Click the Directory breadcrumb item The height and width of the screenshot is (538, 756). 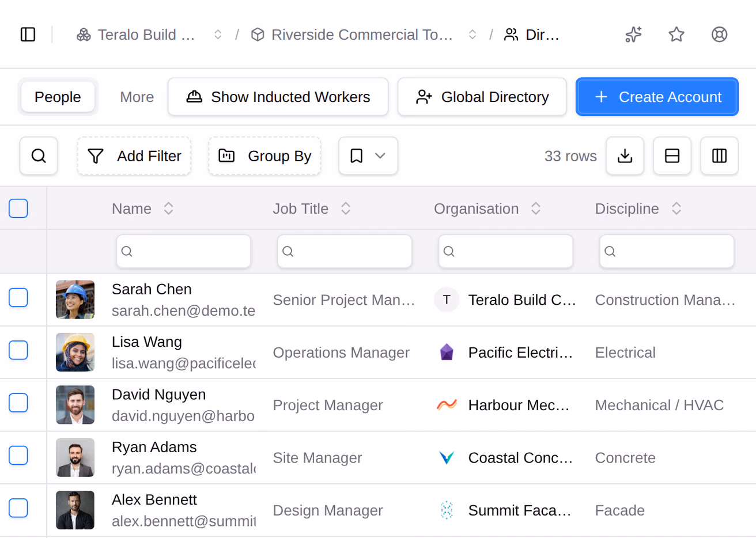tap(531, 35)
